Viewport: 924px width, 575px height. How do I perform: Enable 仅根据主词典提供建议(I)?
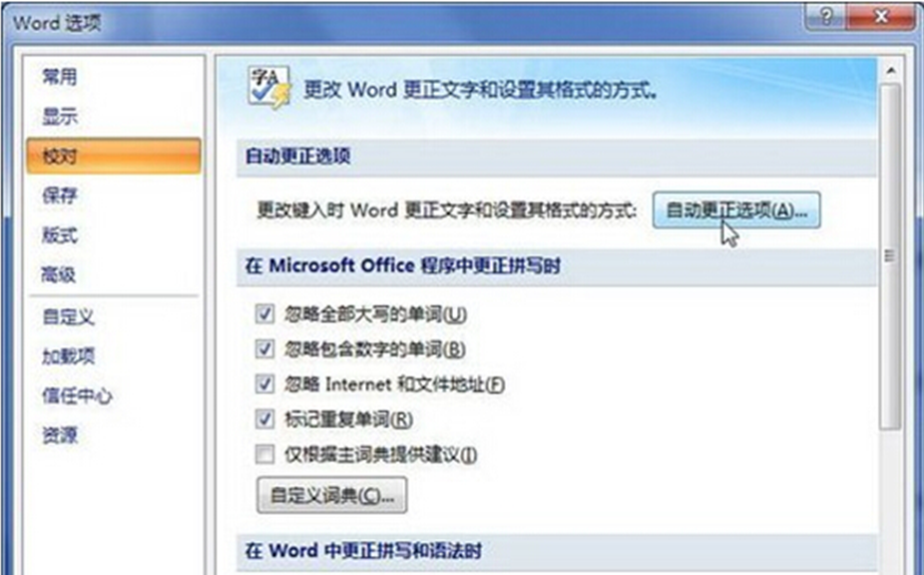(264, 454)
